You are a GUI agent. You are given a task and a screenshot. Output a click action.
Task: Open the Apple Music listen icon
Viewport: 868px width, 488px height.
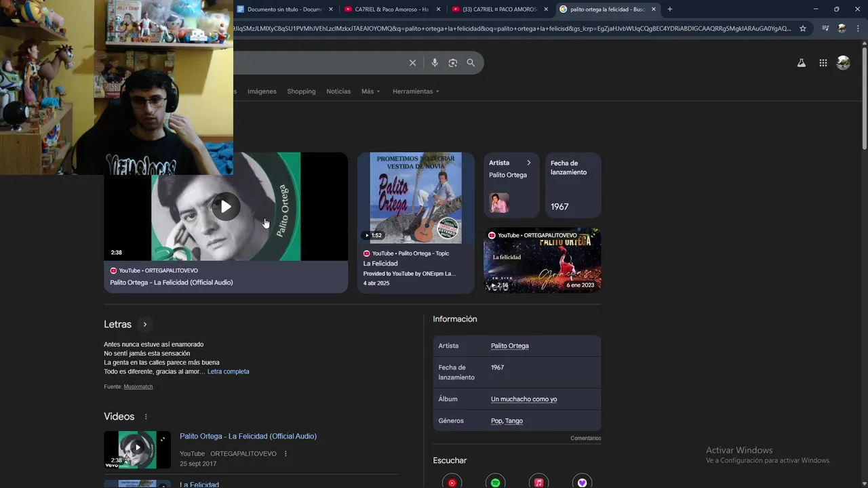[538, 482]
